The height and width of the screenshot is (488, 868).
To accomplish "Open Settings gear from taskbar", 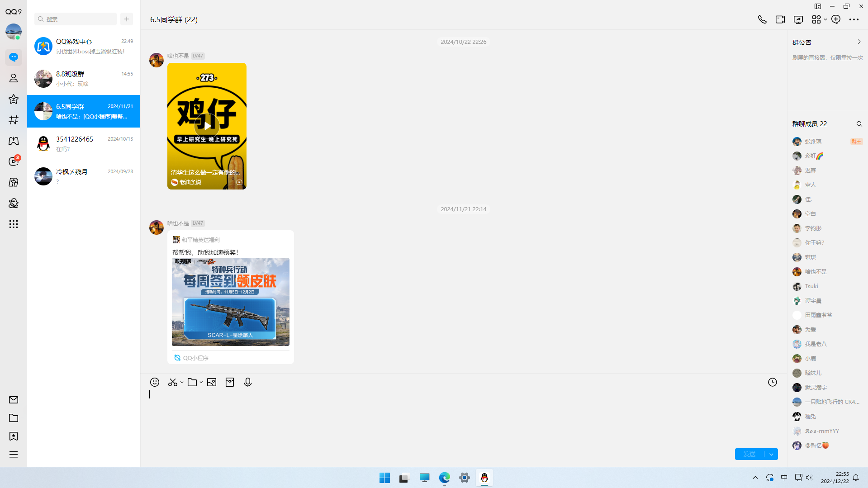I will (465, 478).
